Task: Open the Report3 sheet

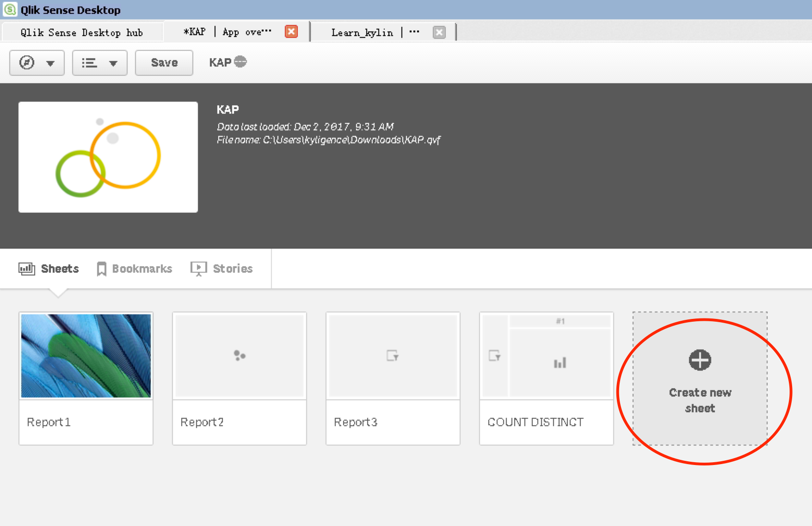Action: (x=393, y=378)
